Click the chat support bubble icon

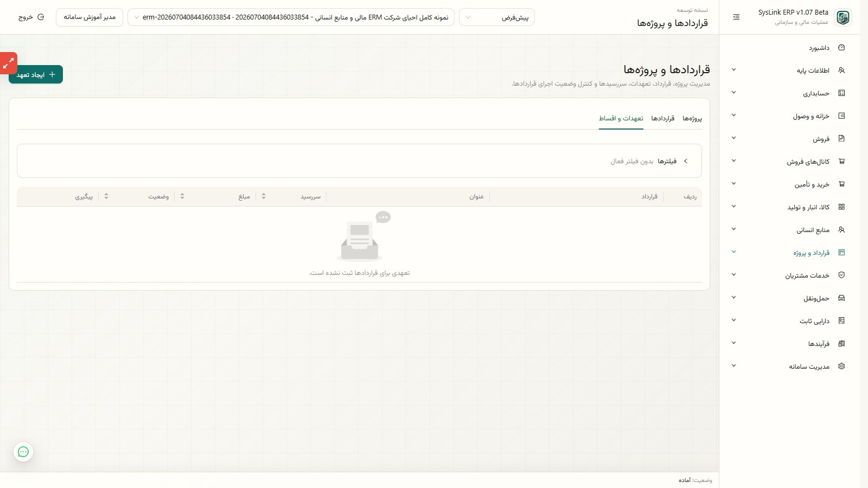[x=23, y=452]
